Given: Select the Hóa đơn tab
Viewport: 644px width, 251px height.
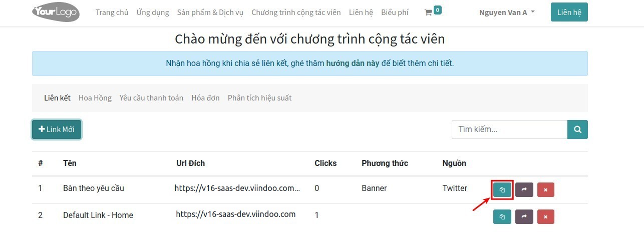Looking at the screenshot, I should [205, 98].
